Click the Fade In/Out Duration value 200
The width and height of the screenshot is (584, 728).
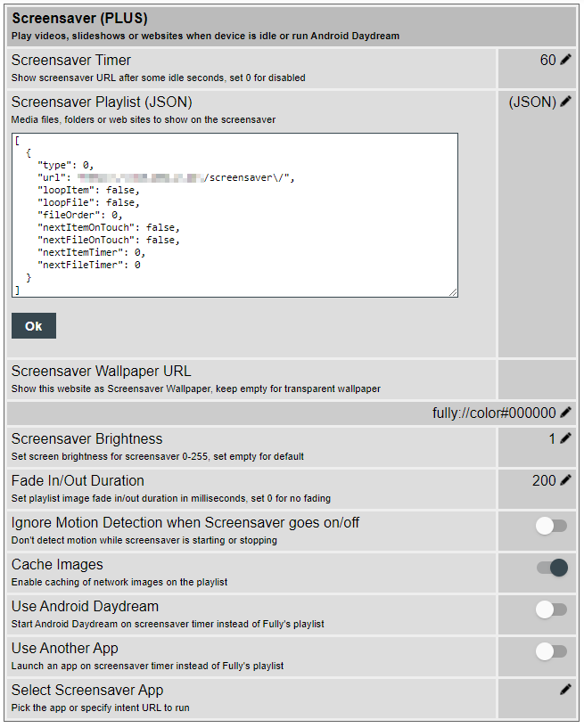click(x=544, y=480)
